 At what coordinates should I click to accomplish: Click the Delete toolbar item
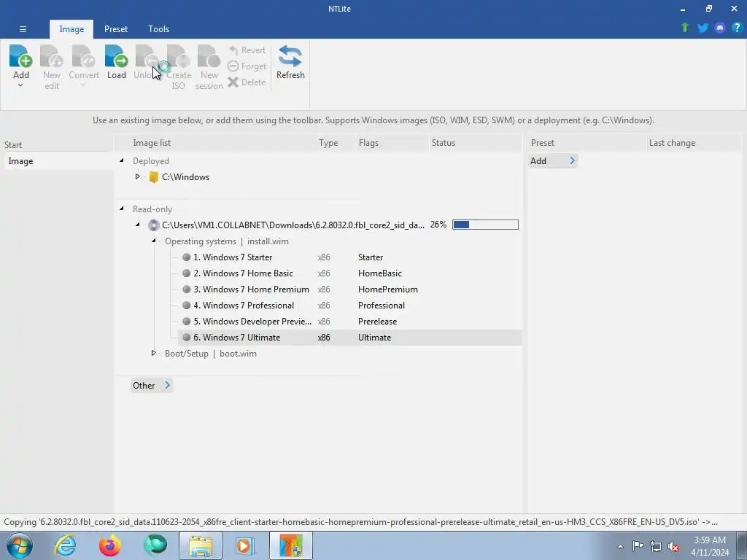pos(247,82)
